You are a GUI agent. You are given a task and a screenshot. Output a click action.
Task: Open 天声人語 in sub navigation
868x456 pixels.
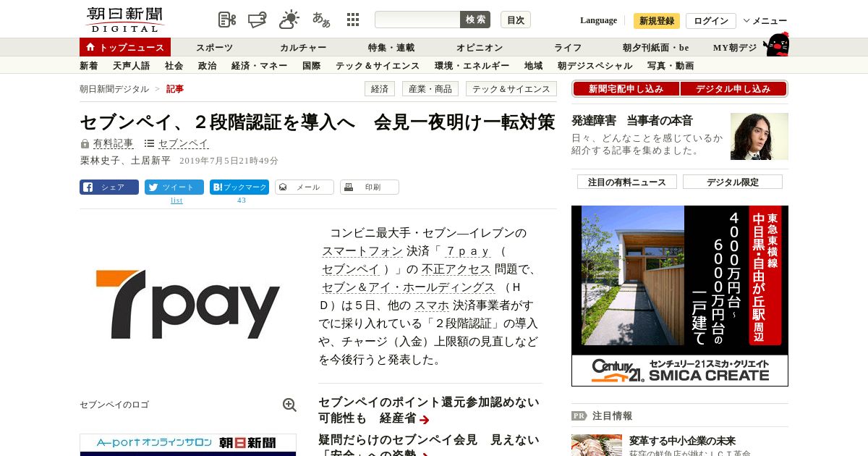[132, 65]
